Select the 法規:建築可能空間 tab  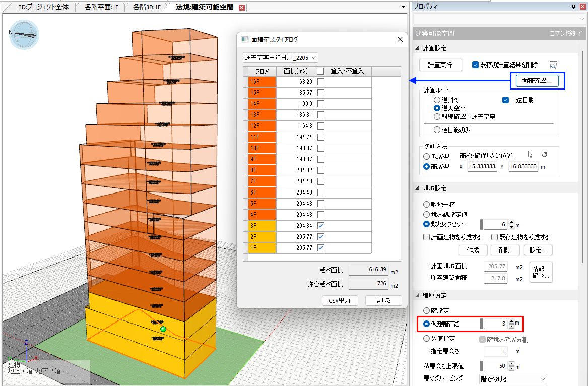(205, 7)
